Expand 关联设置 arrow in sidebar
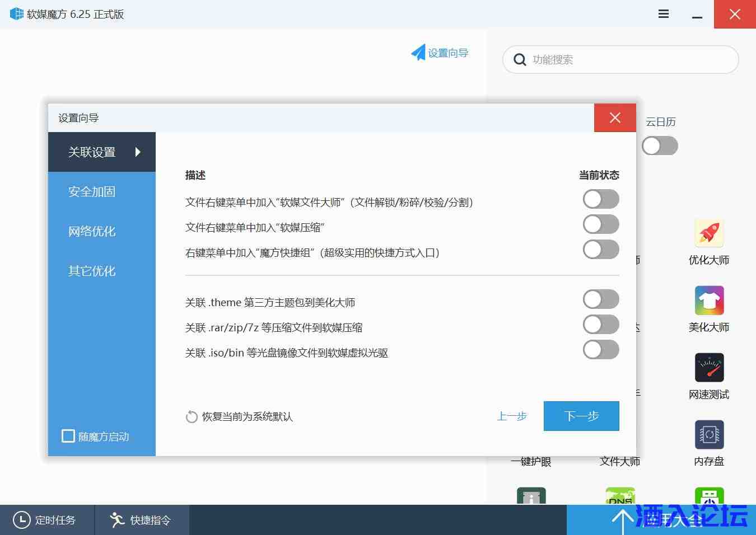This screenshot has height=535, width=756. (138, 152)
